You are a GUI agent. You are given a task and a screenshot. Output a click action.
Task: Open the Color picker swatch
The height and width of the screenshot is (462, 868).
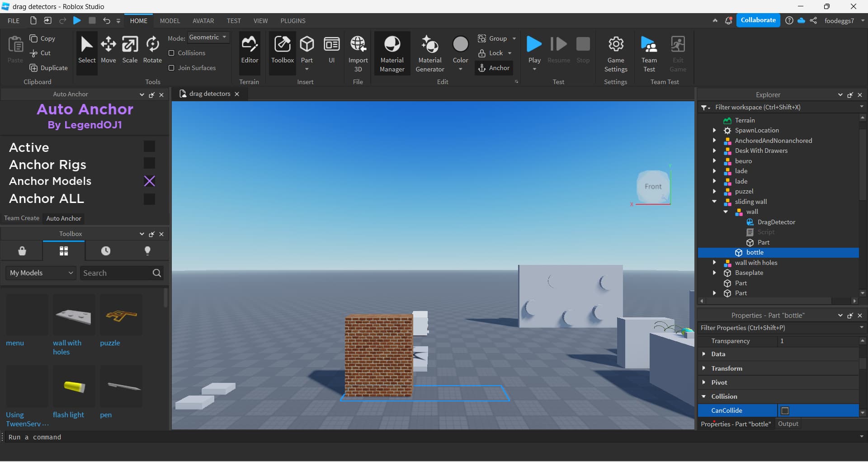pos(460,44)
